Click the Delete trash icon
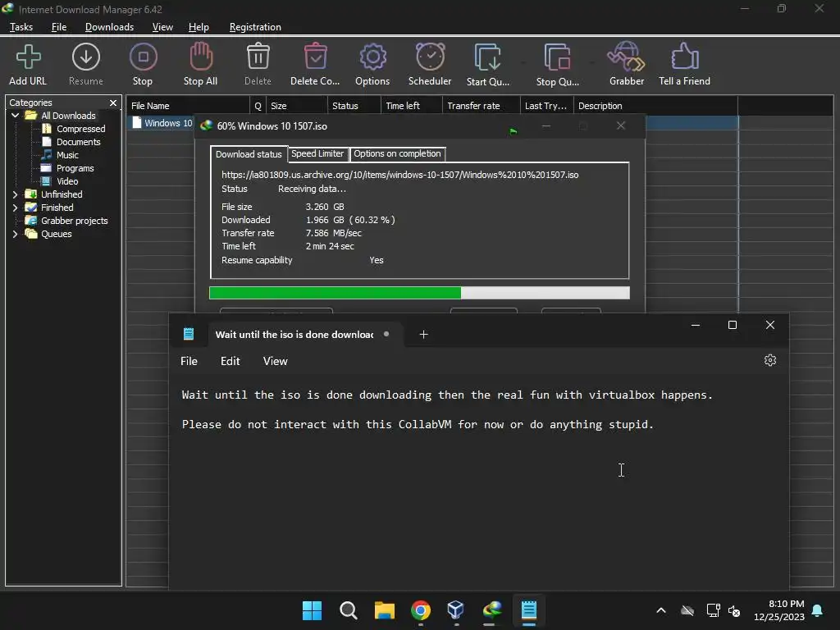840x630 pixels. [258, 57]
